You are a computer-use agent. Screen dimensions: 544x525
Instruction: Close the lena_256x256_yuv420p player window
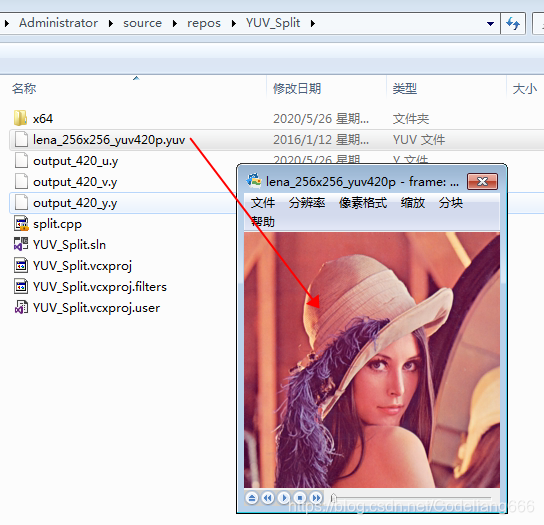pyautogui.click(x=483, y=181)
